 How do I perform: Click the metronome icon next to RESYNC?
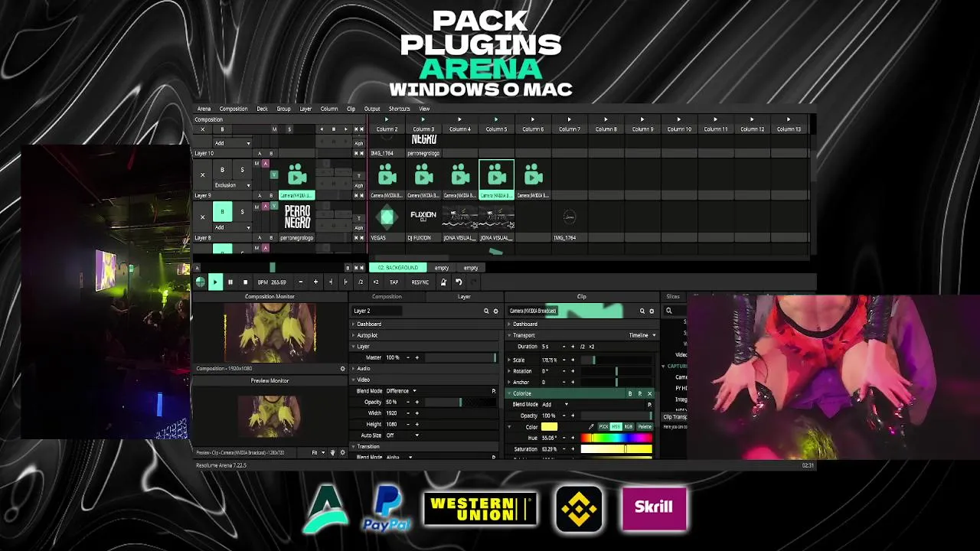coord(443,282)
